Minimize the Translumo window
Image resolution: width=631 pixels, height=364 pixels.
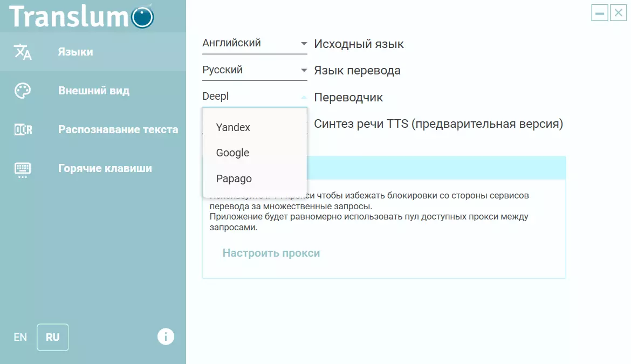600,13
